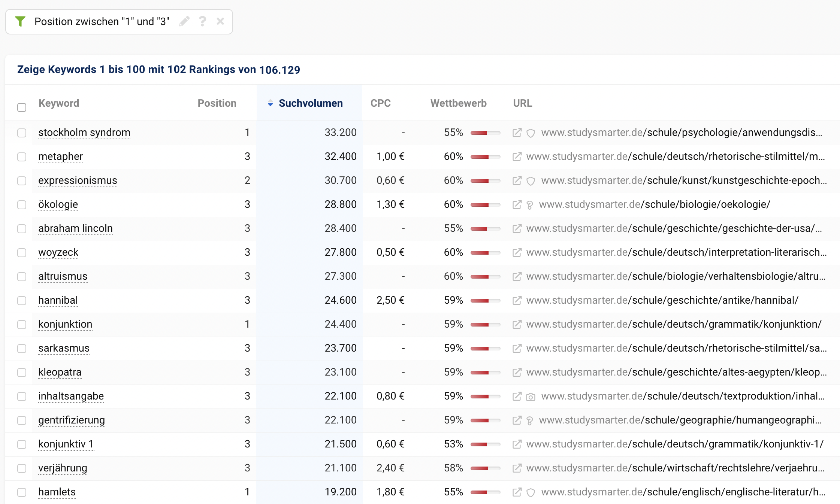Open external link icon for abraham lincoln URL
Viewport: 840px width, 504px height.
tap(517, 228)
